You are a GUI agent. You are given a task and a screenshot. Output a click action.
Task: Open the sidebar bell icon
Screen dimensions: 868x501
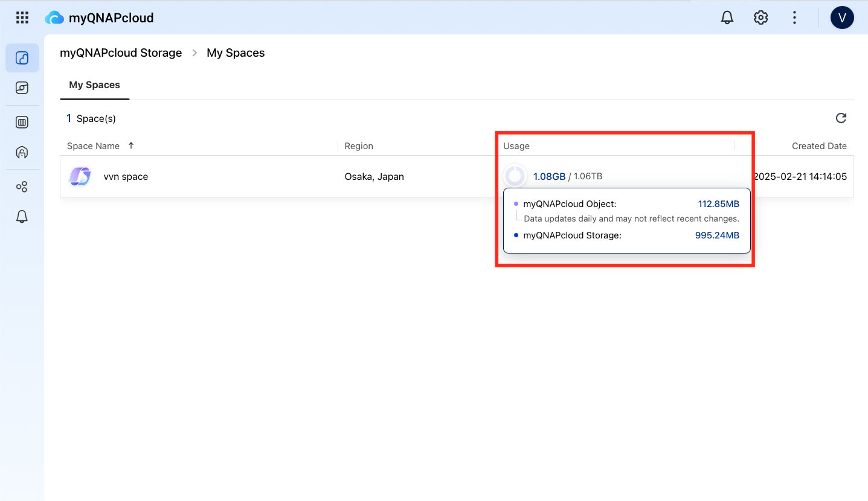pos(22,217)
